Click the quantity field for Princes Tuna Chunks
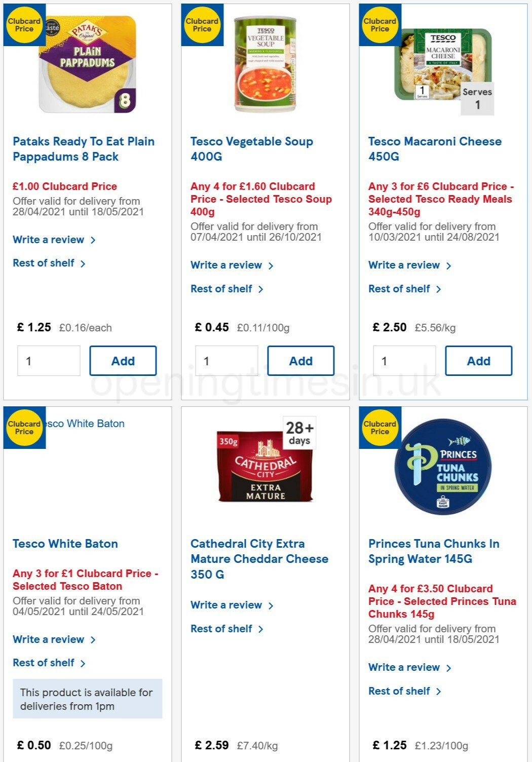 pyautogui.click(x=404, y=759)
